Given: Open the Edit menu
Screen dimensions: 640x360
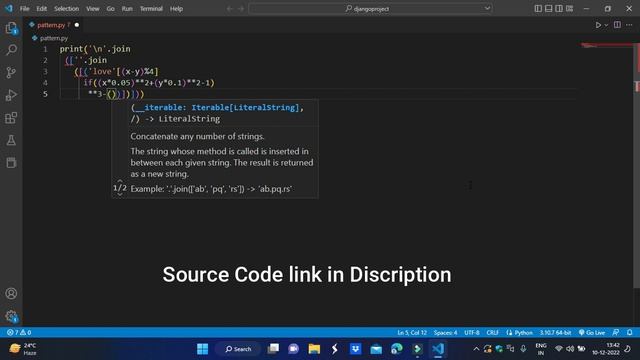Looking at the screenshot, I should [42, 9].
